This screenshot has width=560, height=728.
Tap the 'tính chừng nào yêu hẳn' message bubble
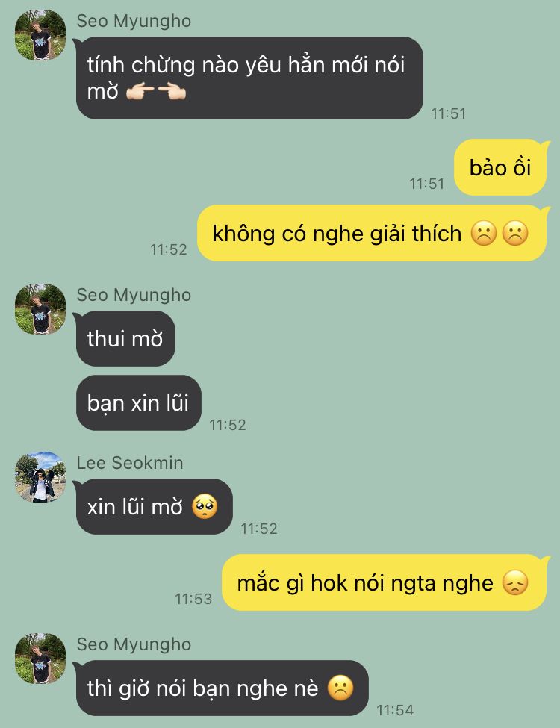pos(249,78)
